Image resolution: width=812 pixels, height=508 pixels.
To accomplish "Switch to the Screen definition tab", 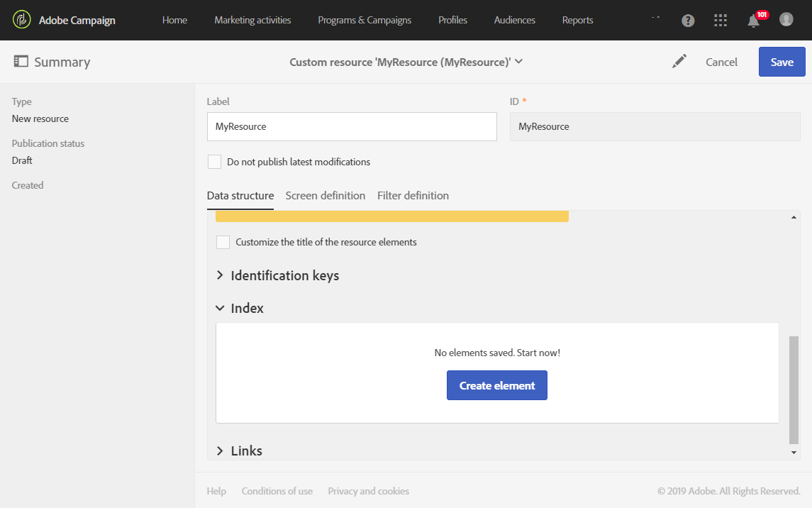I will click(326, 195).
